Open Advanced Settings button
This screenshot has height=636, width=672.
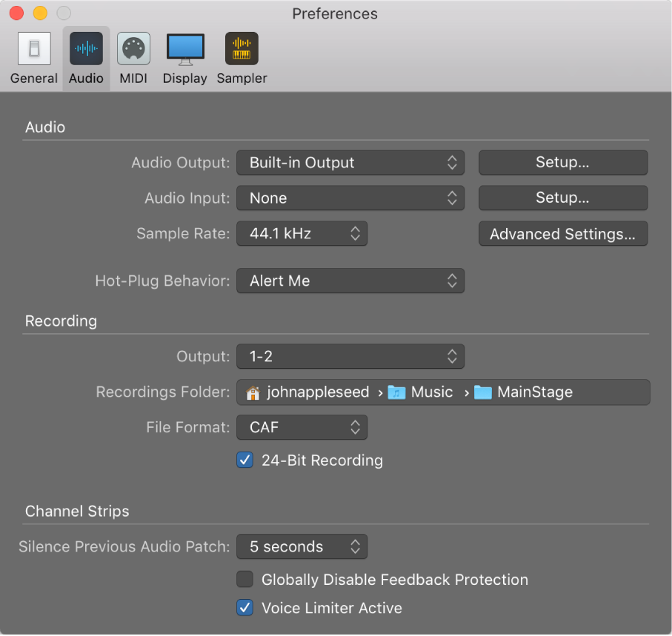coord(562,234)
